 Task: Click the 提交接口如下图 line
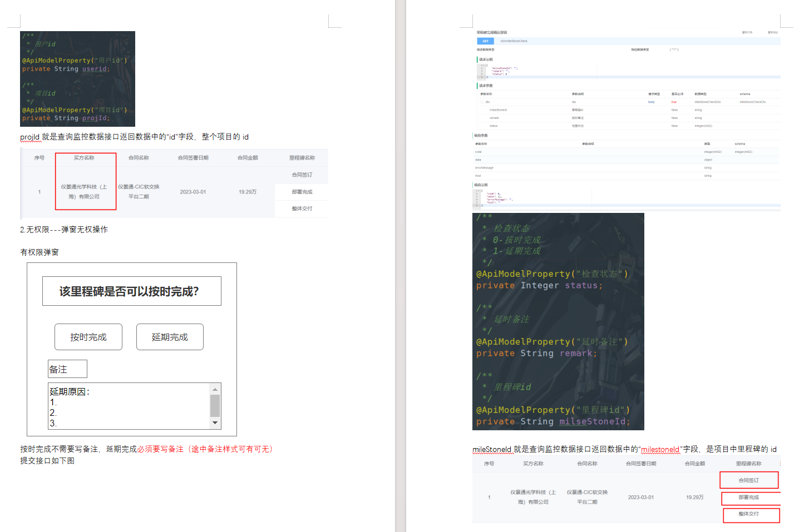[47, 461]
